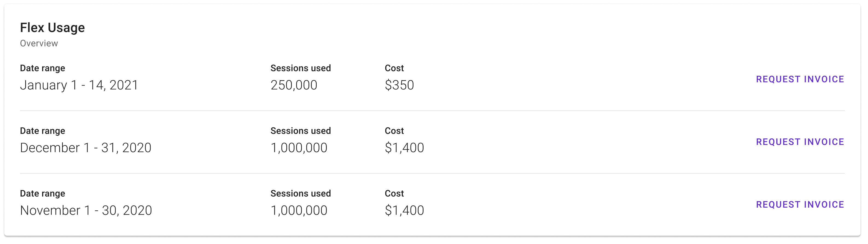Click the Date range label for January
The width and height of the screenshot is (868, 244).
click(x=42, y=68)
